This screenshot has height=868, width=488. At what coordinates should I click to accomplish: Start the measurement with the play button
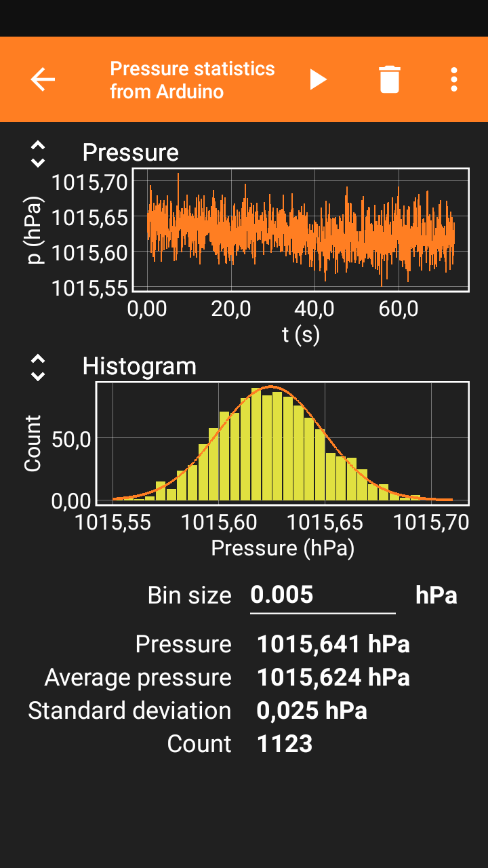coord(318,79)
